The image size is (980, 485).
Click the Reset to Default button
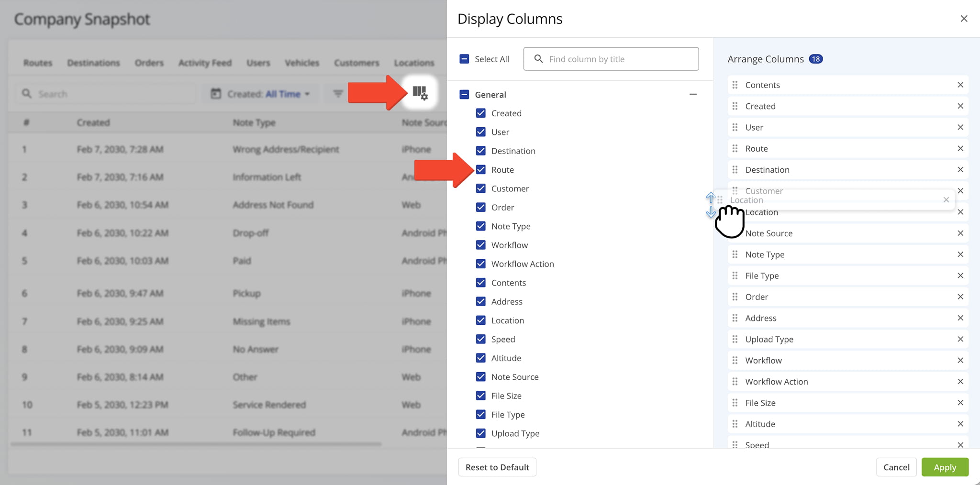[x=497, y=467]
